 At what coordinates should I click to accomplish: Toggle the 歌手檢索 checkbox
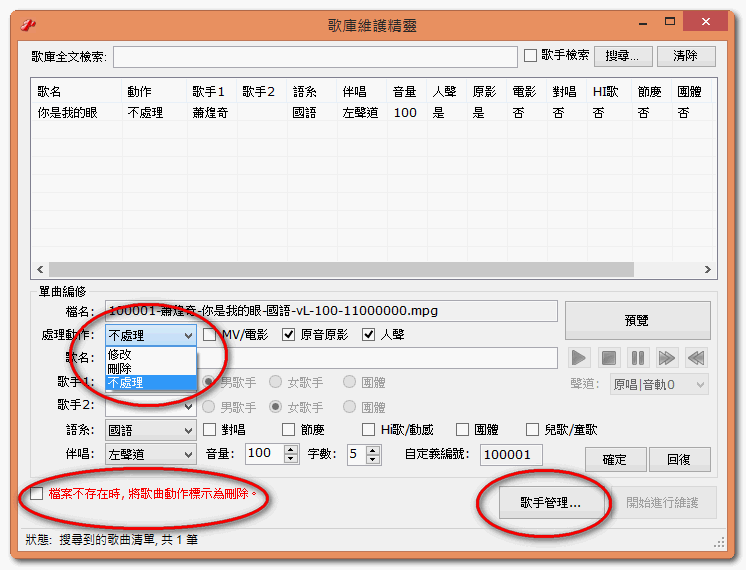coord(531,56)
